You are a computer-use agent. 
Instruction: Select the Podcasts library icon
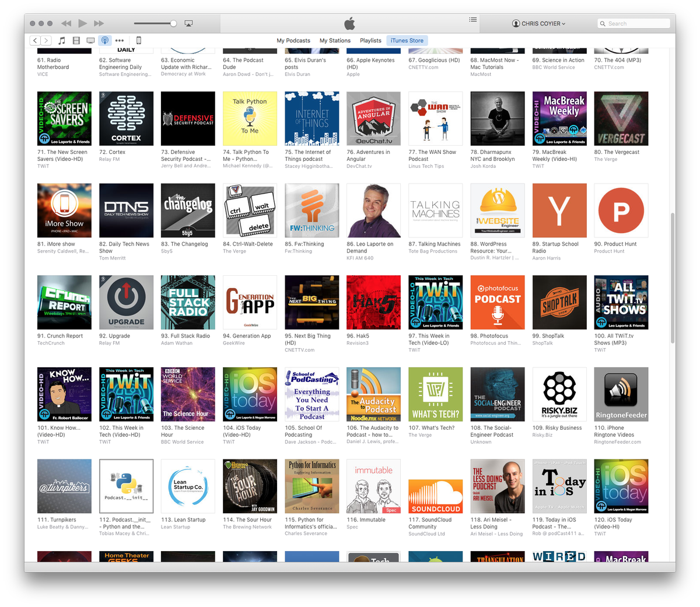tap(105, 40)
